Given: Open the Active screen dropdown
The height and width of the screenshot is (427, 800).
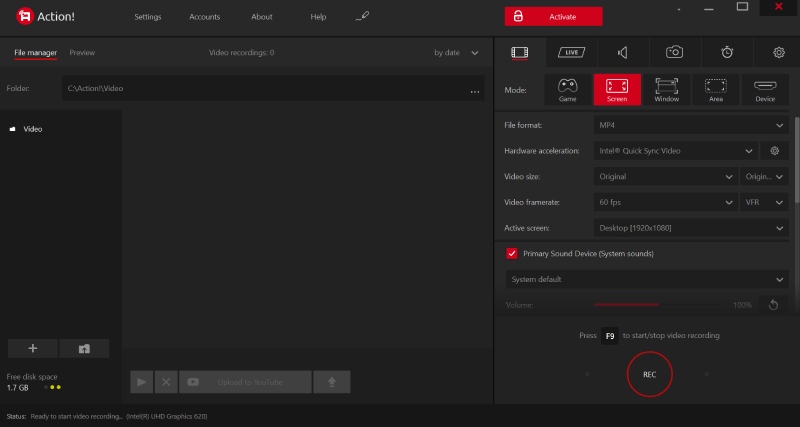Looking at the screenshot, I should (690, 228).
